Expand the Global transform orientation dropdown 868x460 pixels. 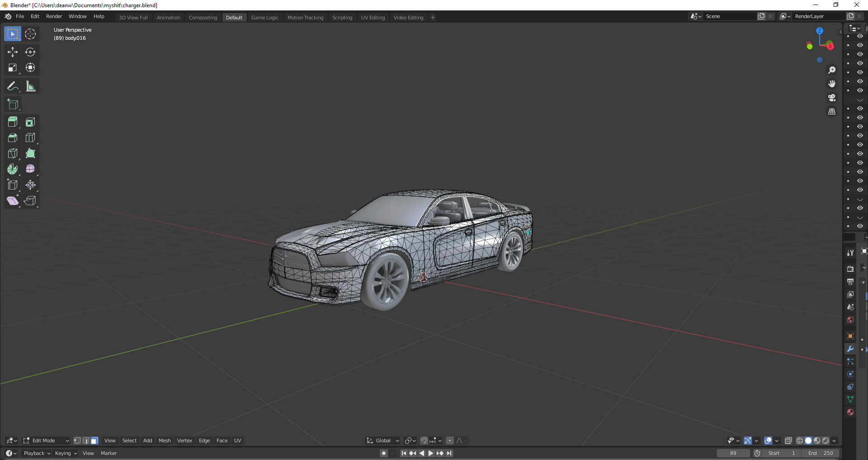383,441
